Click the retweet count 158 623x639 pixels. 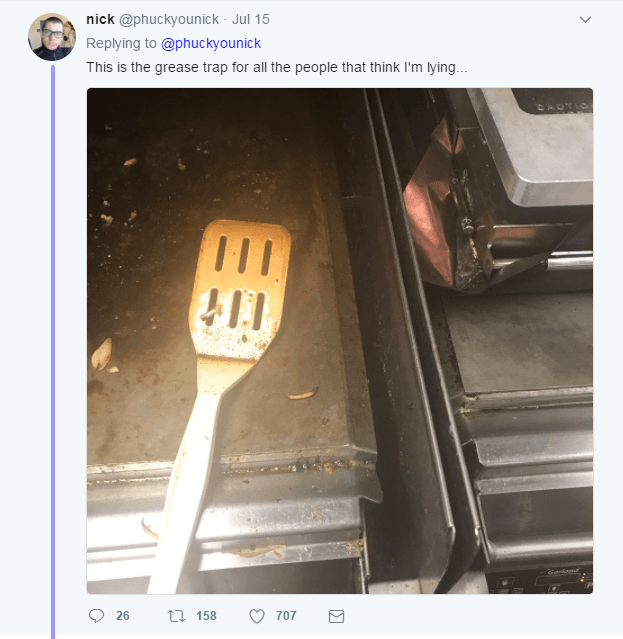[x=206, y=616]
